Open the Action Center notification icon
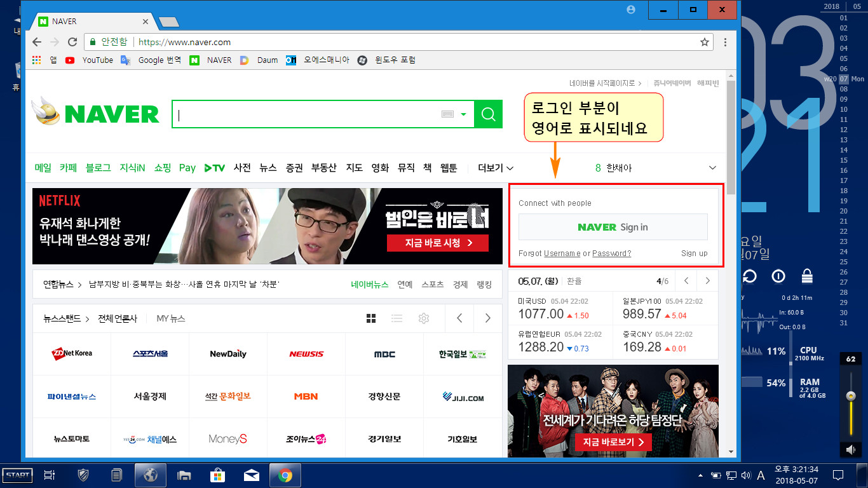The image size is (868, 488). [x=837, y=475]
